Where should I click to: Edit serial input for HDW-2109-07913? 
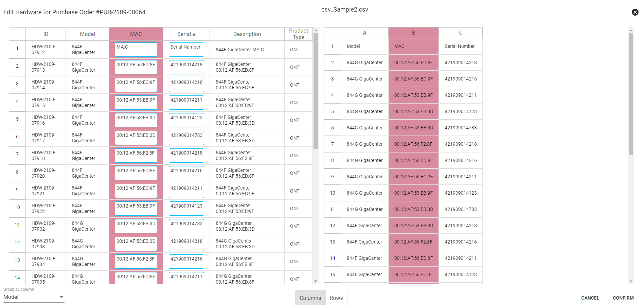pos(186,67)
